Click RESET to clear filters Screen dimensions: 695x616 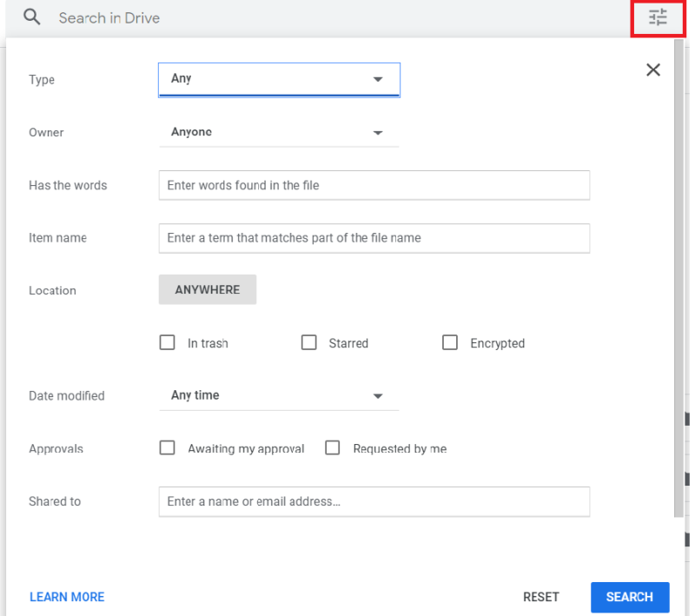coord(540,597)
